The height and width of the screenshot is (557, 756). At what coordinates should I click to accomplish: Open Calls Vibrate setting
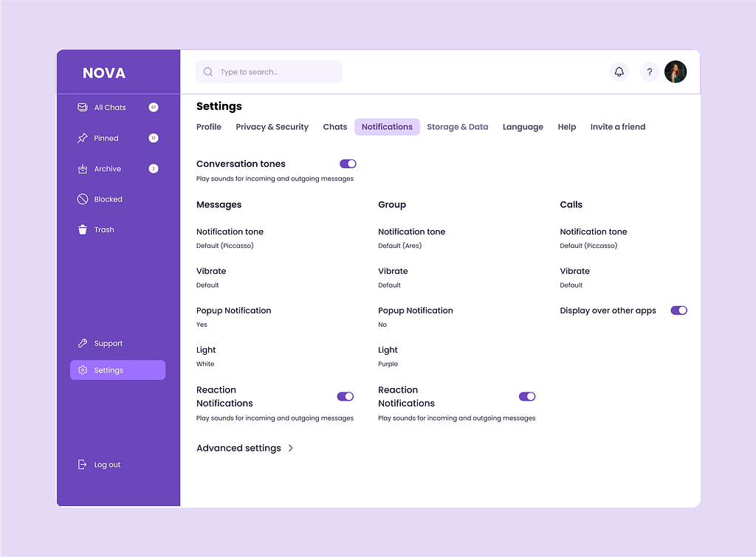(x=574, y=277)
